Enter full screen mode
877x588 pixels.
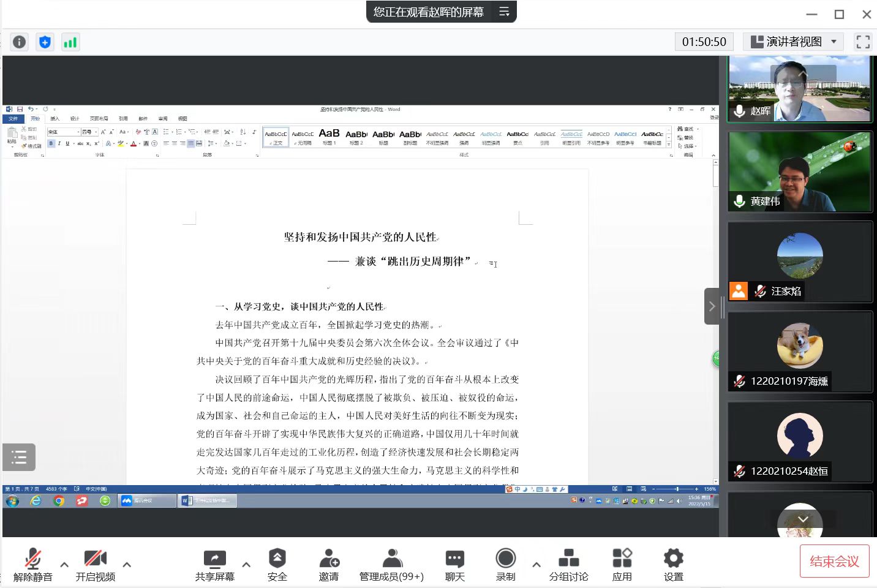tap(863, 42)
